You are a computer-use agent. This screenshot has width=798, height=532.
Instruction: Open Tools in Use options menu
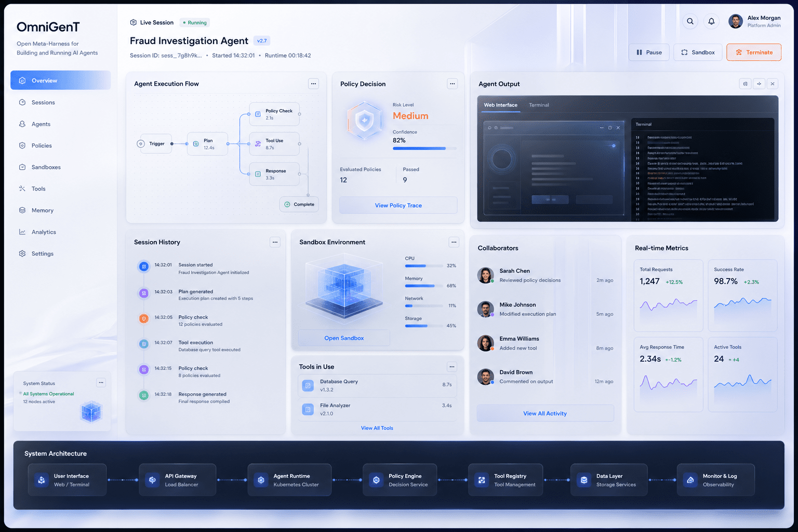(452, 367)
